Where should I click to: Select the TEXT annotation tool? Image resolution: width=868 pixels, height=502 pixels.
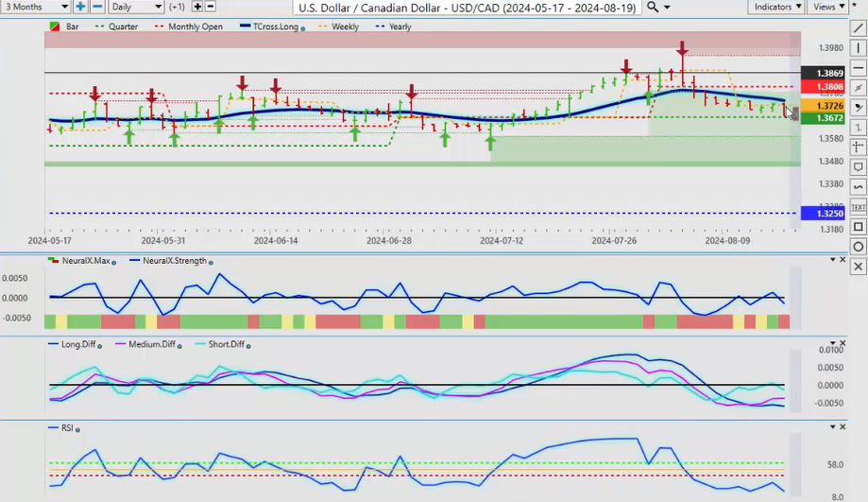point(858,207)
